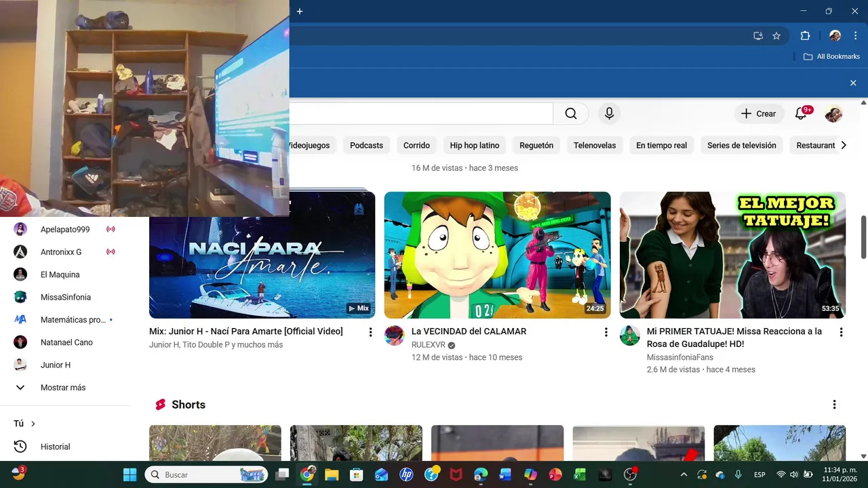Click in the YouTube search input field
The height and width of the screenshot is (488, 868).
click(x=421, y=114)
